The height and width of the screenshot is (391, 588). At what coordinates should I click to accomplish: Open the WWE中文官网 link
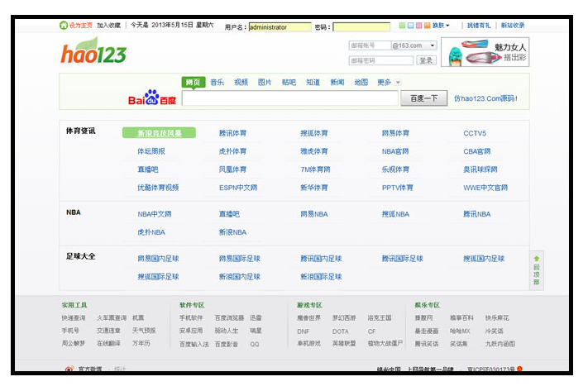[x=485, y=188]
